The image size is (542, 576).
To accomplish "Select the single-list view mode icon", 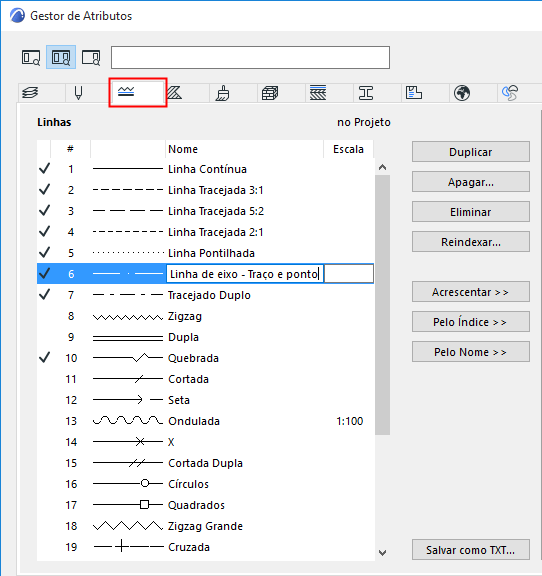I will (31, 58).
